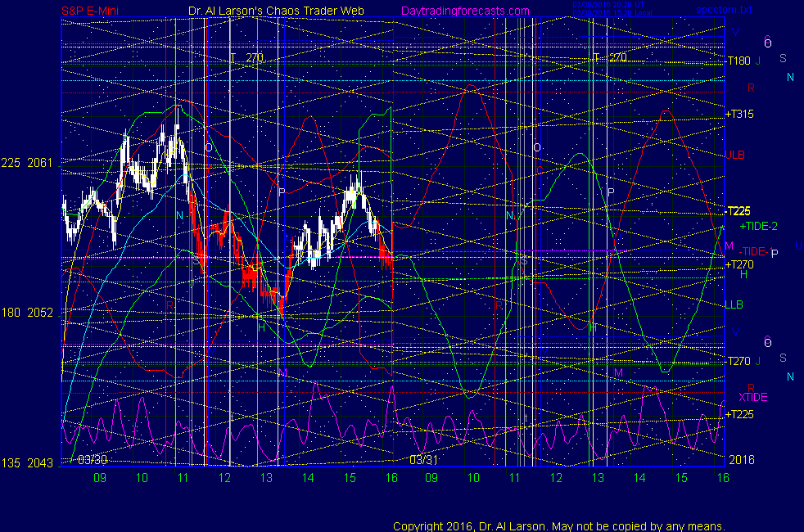Click the green "J" beside -T180
The height and width of the screenshot is (532, 804).
tap(758, 61)
